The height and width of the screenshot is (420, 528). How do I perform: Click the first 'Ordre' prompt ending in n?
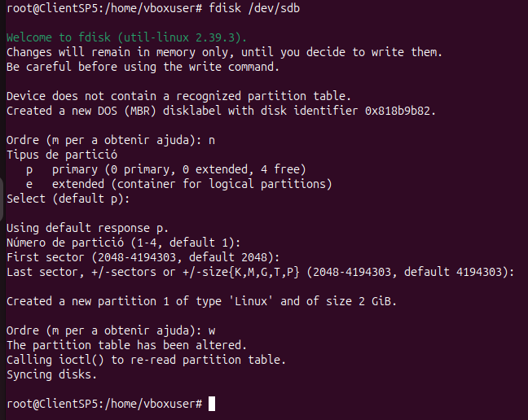110,140
